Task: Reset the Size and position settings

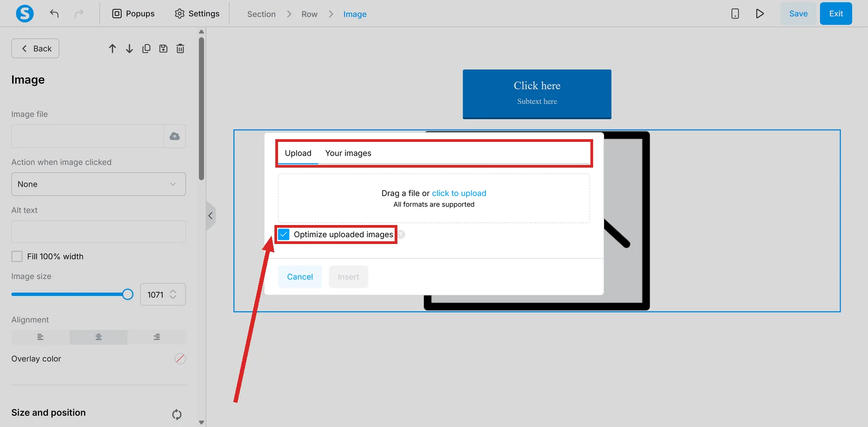Action: (x=177, y=414)
